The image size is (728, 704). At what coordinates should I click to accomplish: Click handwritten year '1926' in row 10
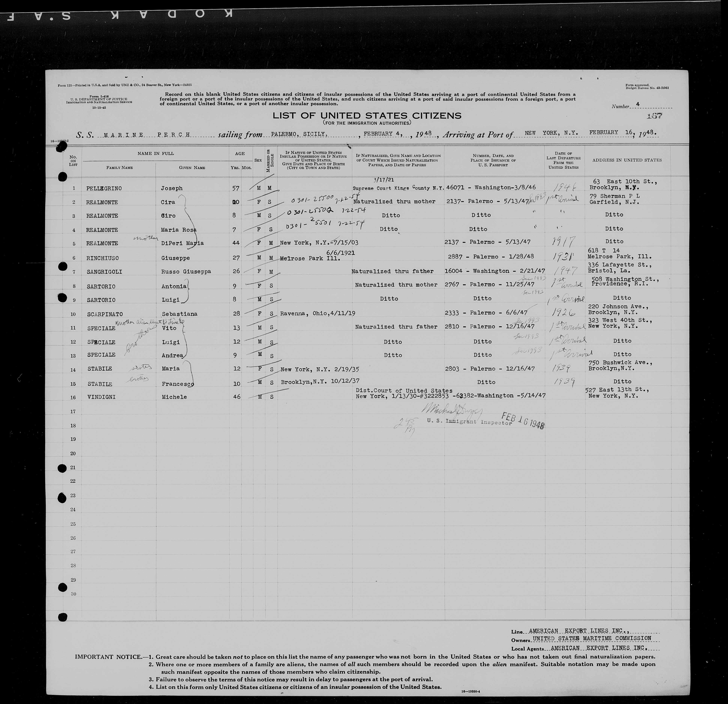565,312
